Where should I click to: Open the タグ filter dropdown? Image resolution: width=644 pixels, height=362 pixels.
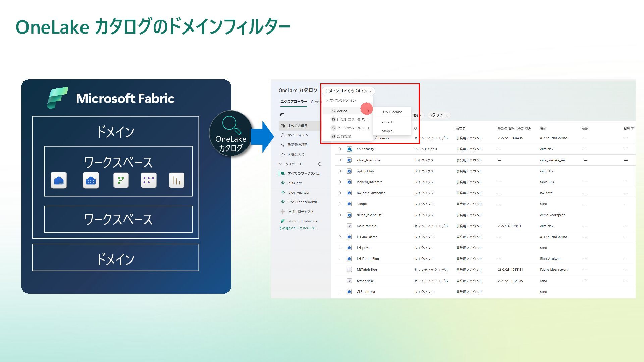(x=439, y=115)
